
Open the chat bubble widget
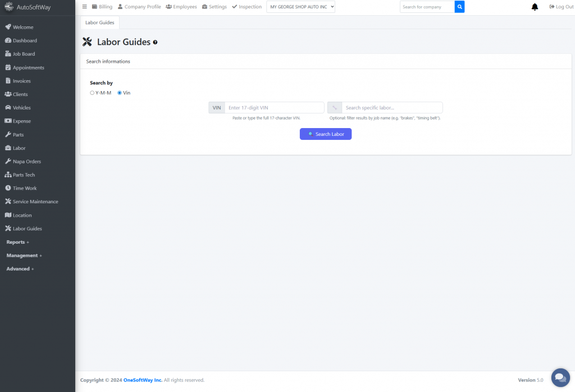point(560,377)
